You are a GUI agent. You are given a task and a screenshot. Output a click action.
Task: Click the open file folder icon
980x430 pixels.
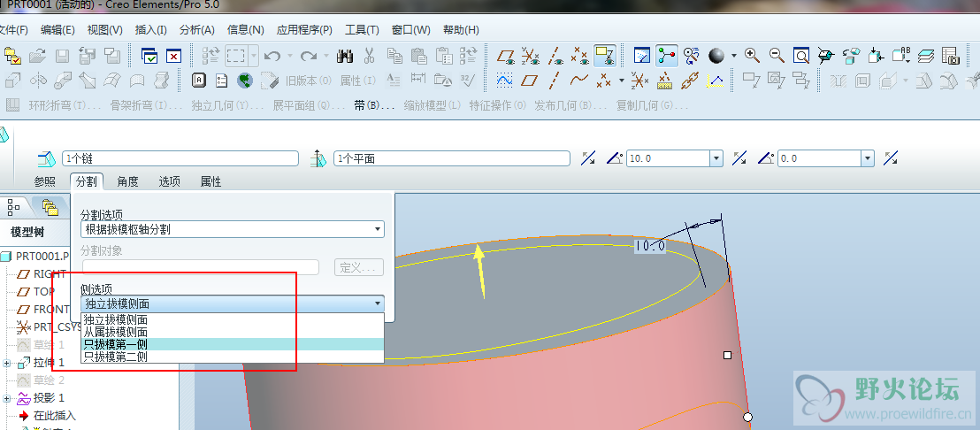point(37,57)
